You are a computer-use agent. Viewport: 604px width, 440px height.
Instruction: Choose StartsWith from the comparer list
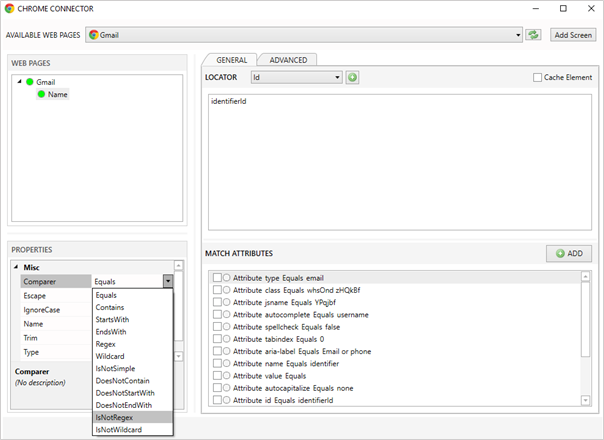[133, 319]
